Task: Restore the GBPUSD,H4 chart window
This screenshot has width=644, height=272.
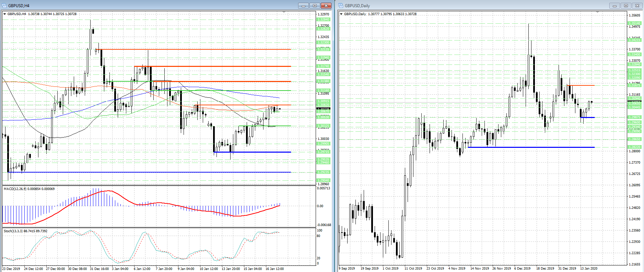Action: (315, 5)
